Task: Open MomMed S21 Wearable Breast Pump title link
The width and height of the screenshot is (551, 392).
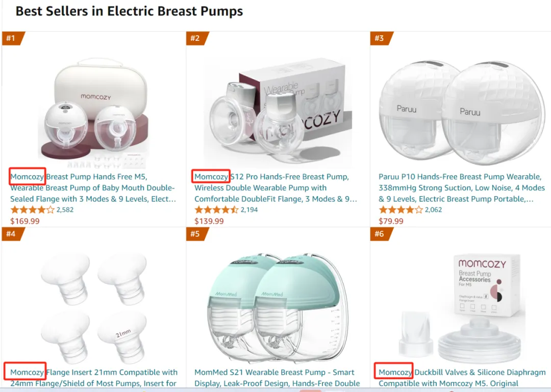Action: pos(277,378)
